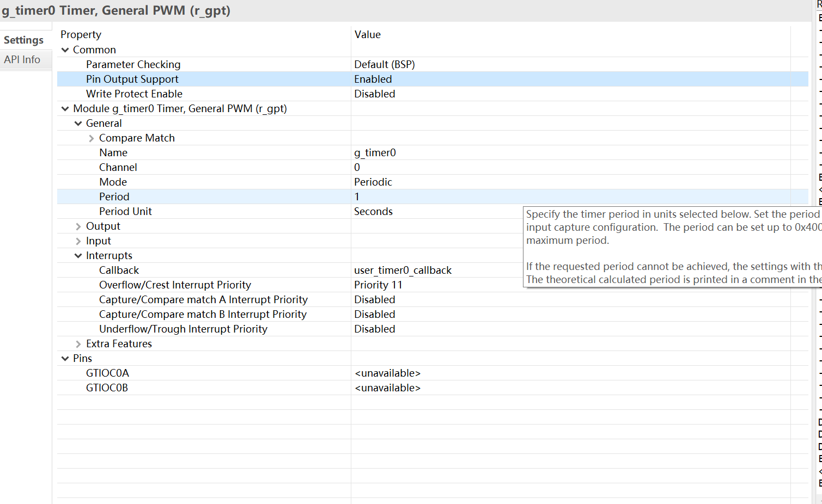822x504 pixels.
Task: Select the Write Protect Enable property label
Action: [x=134, y=94]
